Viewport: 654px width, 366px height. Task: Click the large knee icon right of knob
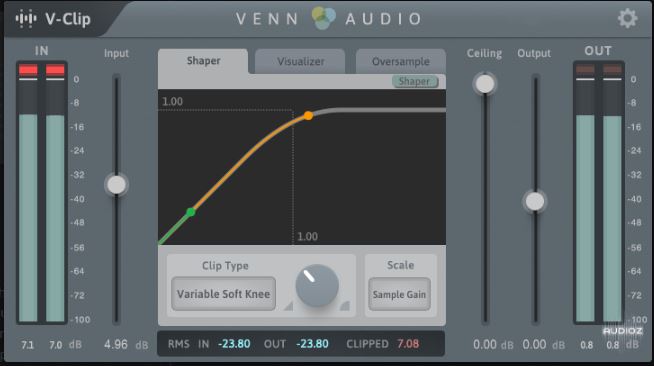(345, 306)
